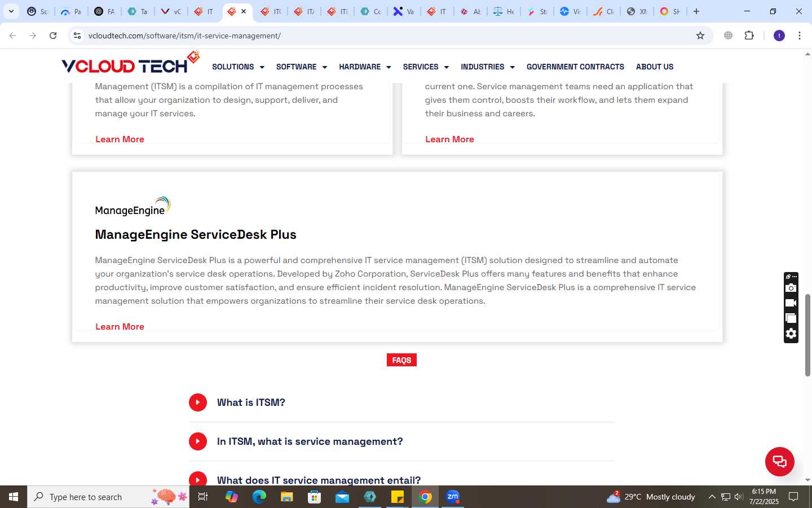Open the capture widget settings gear

tap(791, 334)
